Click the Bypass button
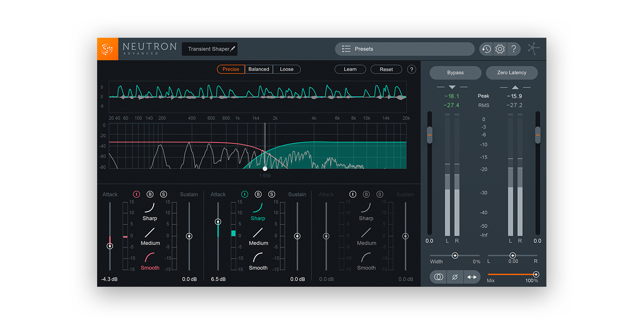 455,73
